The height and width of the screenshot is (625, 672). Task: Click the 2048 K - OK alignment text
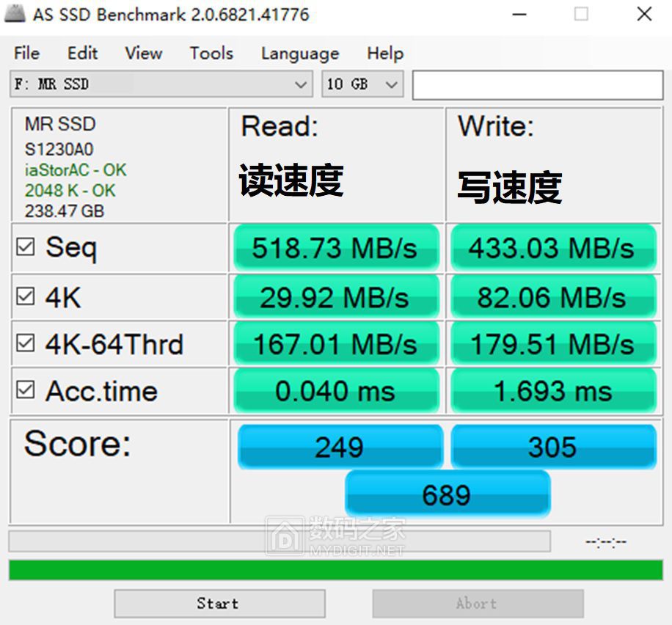(70, 191)
